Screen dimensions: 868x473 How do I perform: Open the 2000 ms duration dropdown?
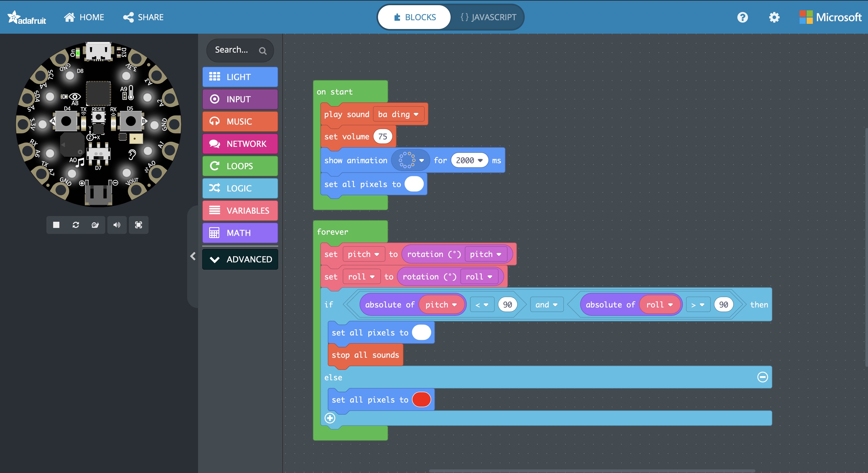[469, 160]
